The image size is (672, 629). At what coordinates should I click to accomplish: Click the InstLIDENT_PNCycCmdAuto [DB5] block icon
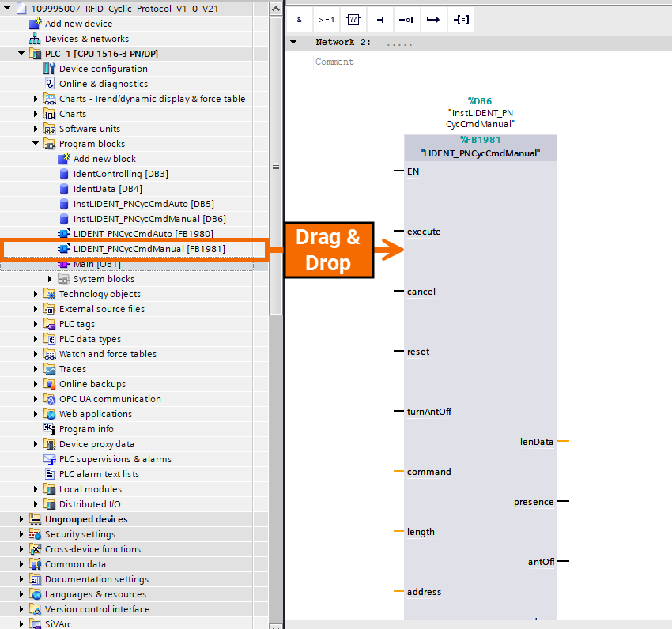tap(64, 204)
